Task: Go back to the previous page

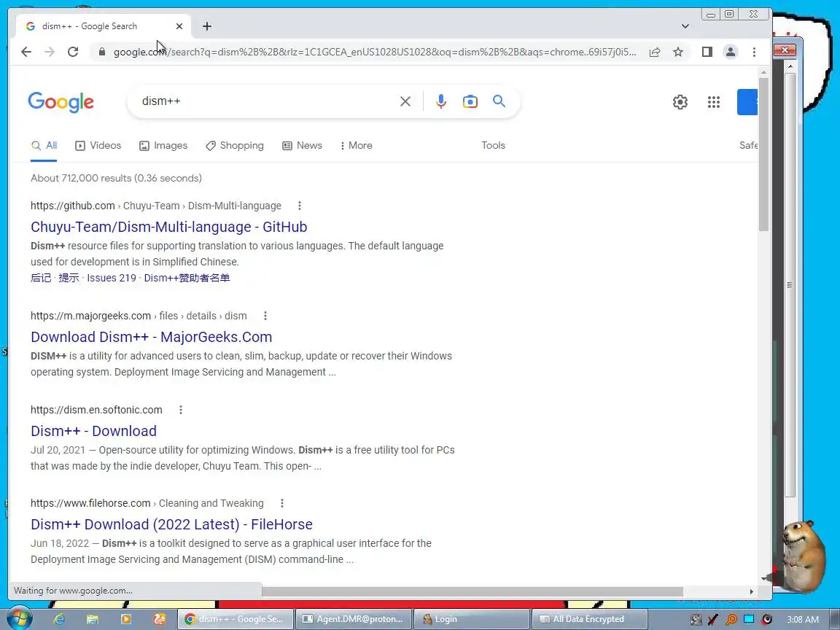Action: 26,52
